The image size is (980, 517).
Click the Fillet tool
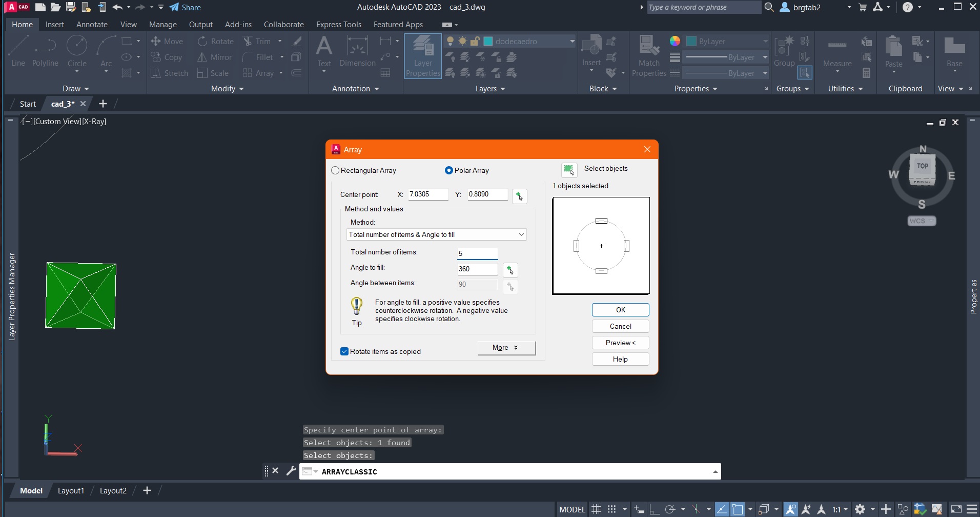tap(258, 57)
